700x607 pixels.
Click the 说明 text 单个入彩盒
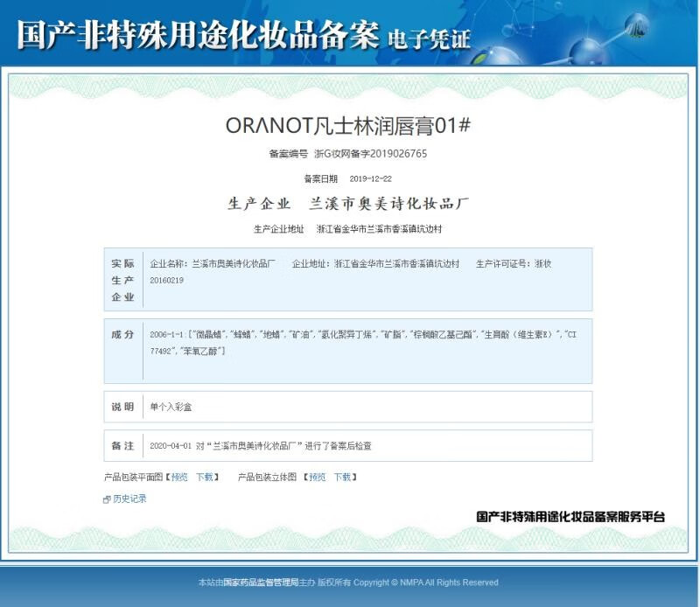171,407
